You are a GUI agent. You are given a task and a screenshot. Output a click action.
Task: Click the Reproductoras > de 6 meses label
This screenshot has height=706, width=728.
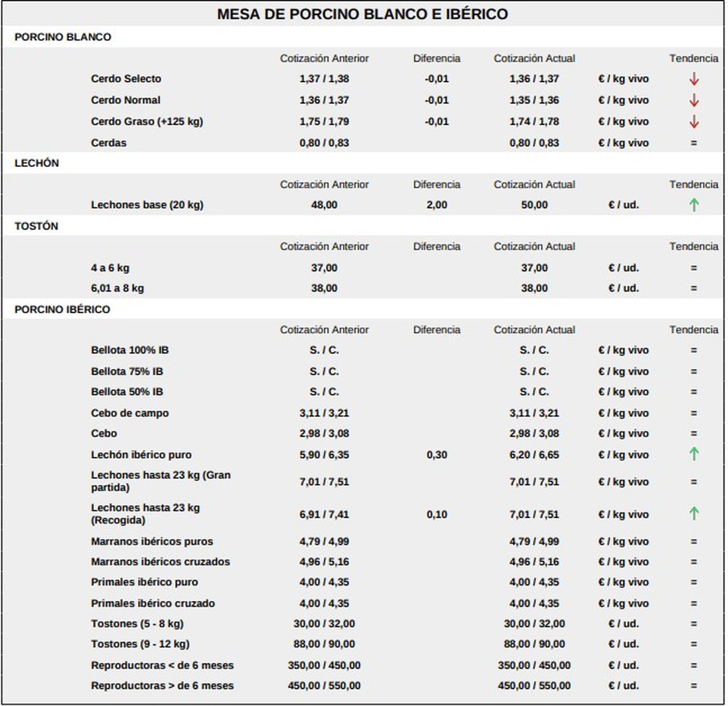point(162,686)
